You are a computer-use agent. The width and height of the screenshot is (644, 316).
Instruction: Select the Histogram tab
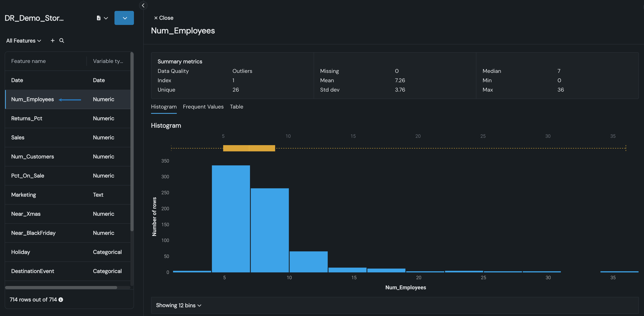click(x=164, y=107)
